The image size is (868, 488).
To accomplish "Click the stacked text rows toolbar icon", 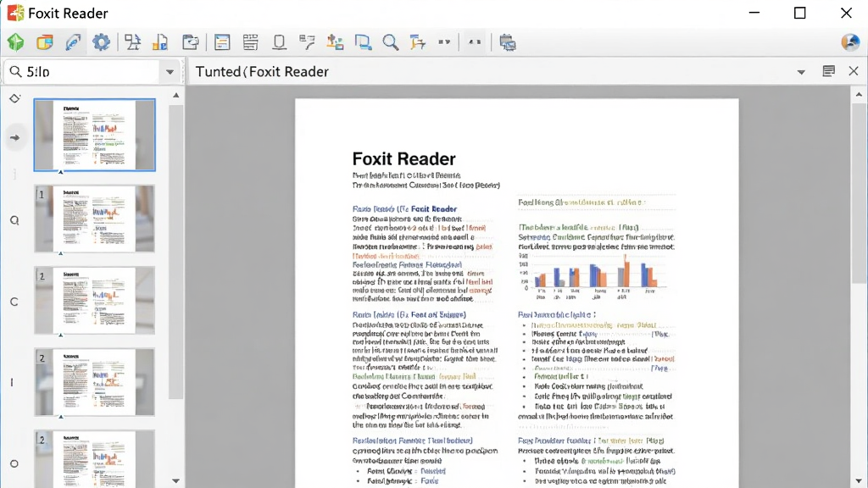I will (250, 42).
